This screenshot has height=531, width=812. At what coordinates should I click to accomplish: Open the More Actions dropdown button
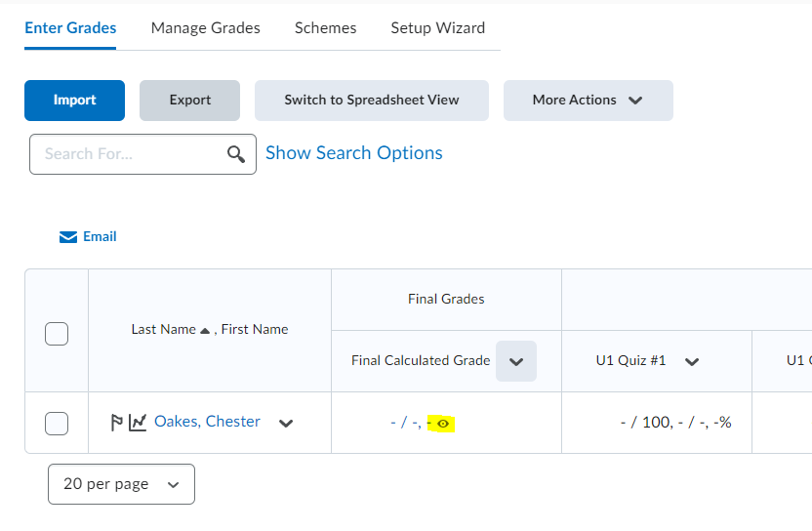[589, 101]
